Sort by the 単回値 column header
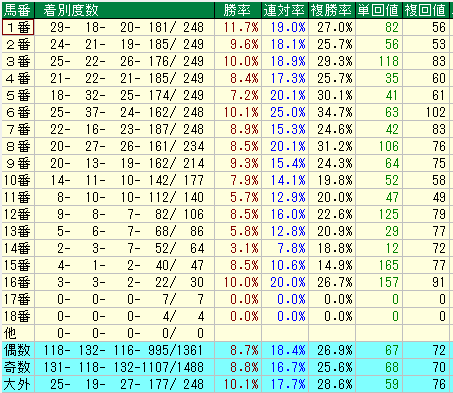 click(x=379, y=10)
